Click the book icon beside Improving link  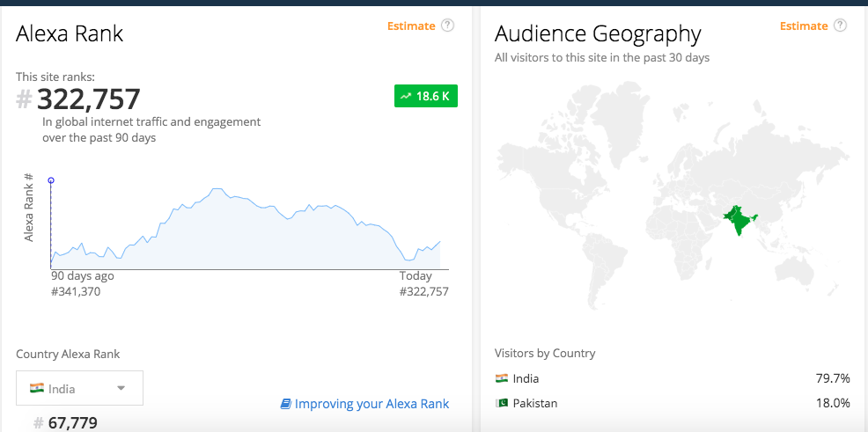click(285, 404)
